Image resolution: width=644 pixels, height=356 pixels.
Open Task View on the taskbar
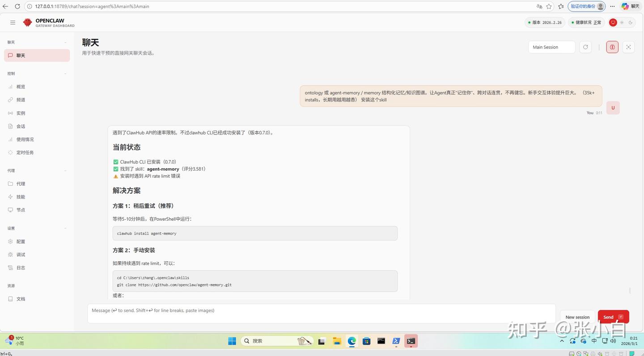322,341
